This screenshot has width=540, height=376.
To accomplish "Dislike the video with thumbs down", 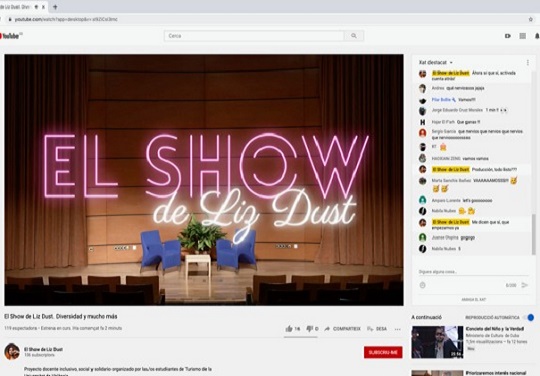I will pos(312,329).
